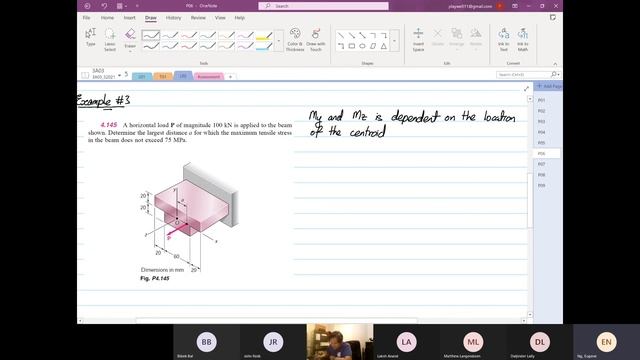This screenshot has height=360, width=640.
Task: Toggle Draw with Touch mode
Action: 316,39
